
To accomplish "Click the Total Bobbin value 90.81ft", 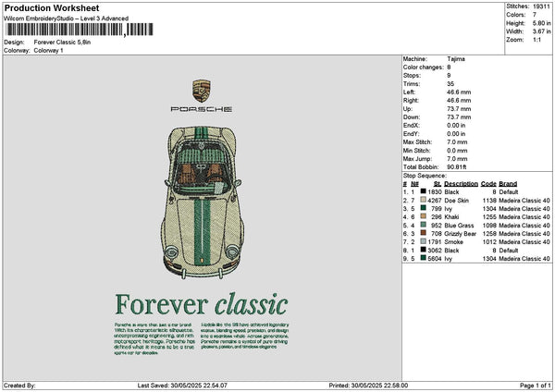I will (457, 167).
